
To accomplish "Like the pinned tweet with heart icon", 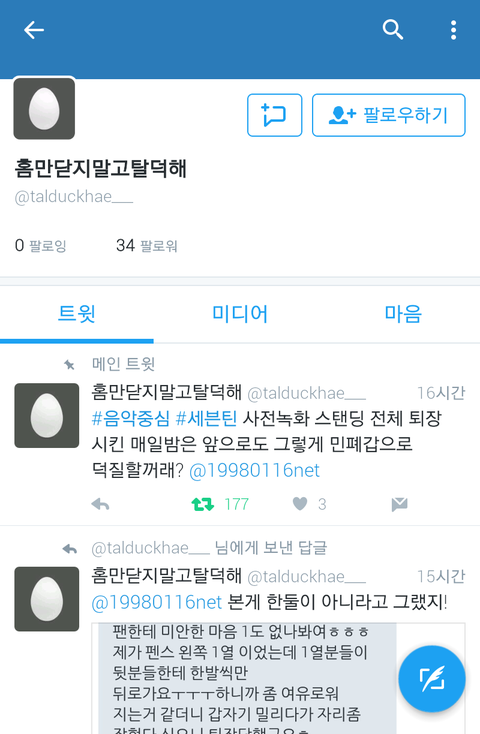I will [x=300, y=504].
